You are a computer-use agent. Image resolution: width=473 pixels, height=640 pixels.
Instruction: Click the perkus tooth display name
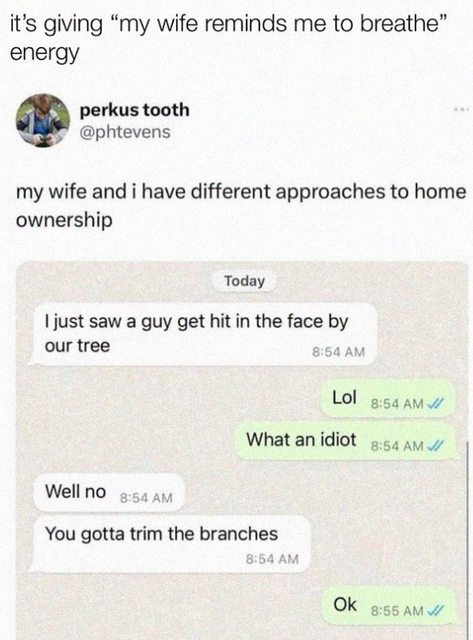coord(134,110)
